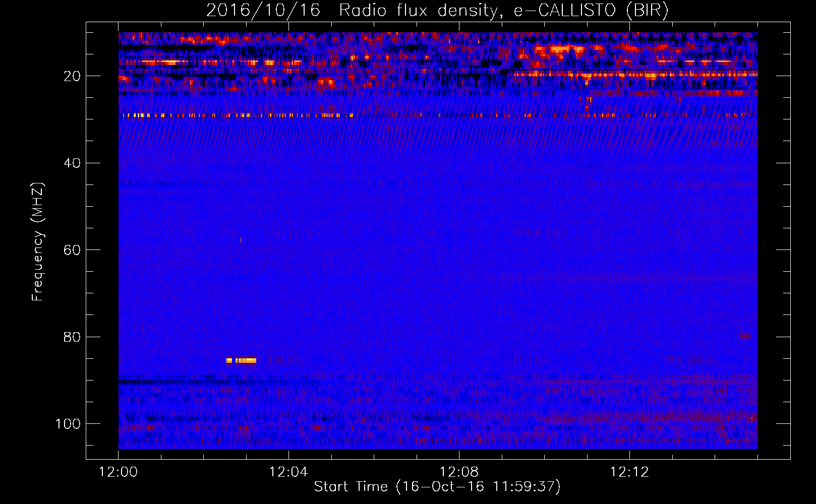
Task: Click the "Start Time (16-Oct-16 11:59:37)" label
Action: [437, 487]
